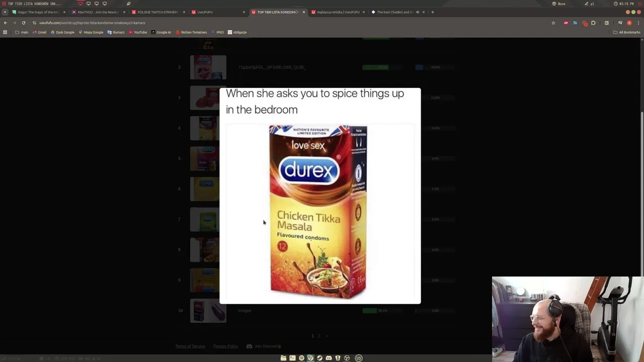Open the 'main' bookmarks folder
Viewport: 644px width, 362px height.
coord(22,32)
